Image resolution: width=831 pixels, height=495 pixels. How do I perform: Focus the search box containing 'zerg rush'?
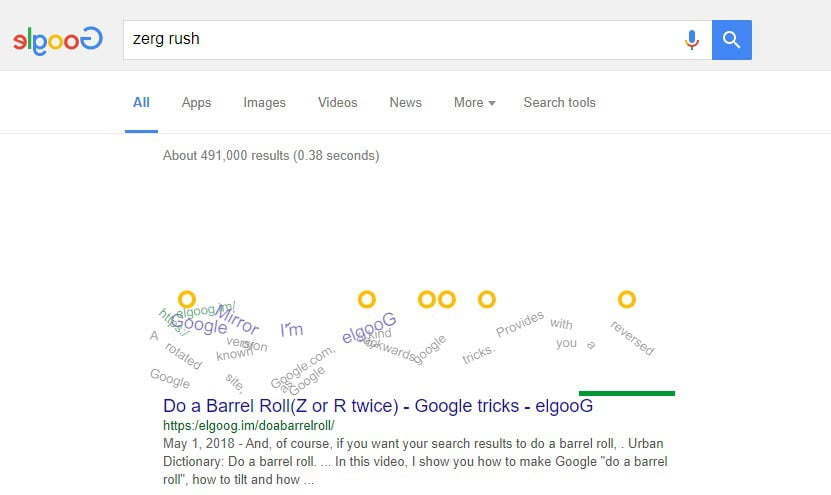(403, 40)
